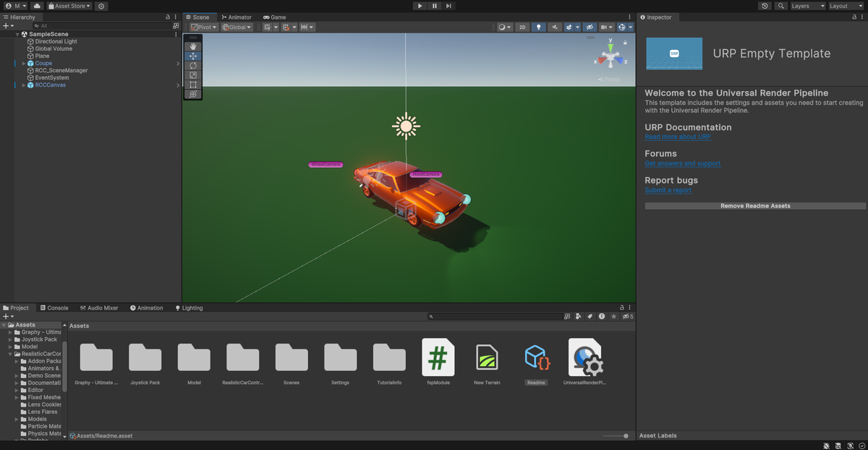
Task: Toggle Gizmos visibility in Scene view
Action: pyautogui.click(x=622, y=27)
